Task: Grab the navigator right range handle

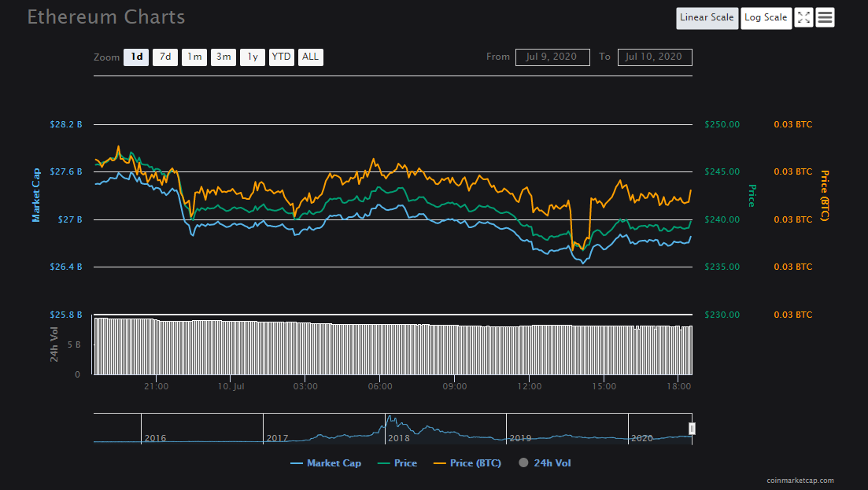Action: click(x=692, y=429)
